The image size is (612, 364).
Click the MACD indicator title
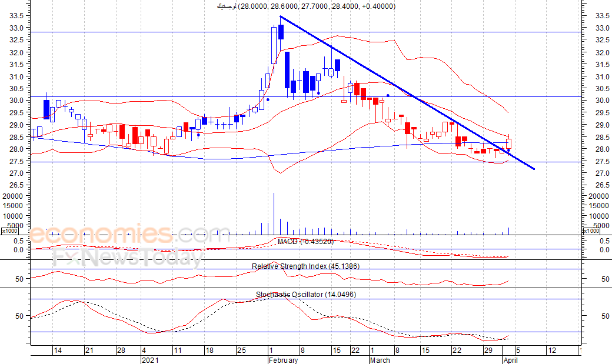(305, 242)
